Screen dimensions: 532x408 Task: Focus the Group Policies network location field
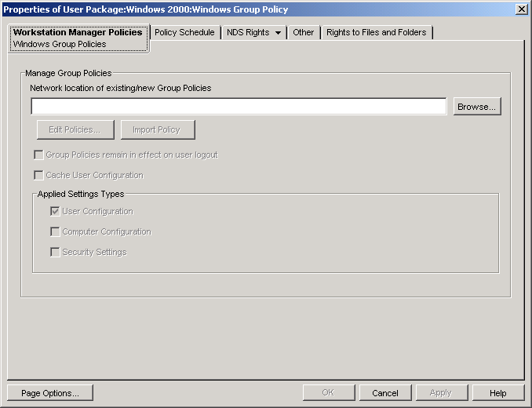coord(239,107)
